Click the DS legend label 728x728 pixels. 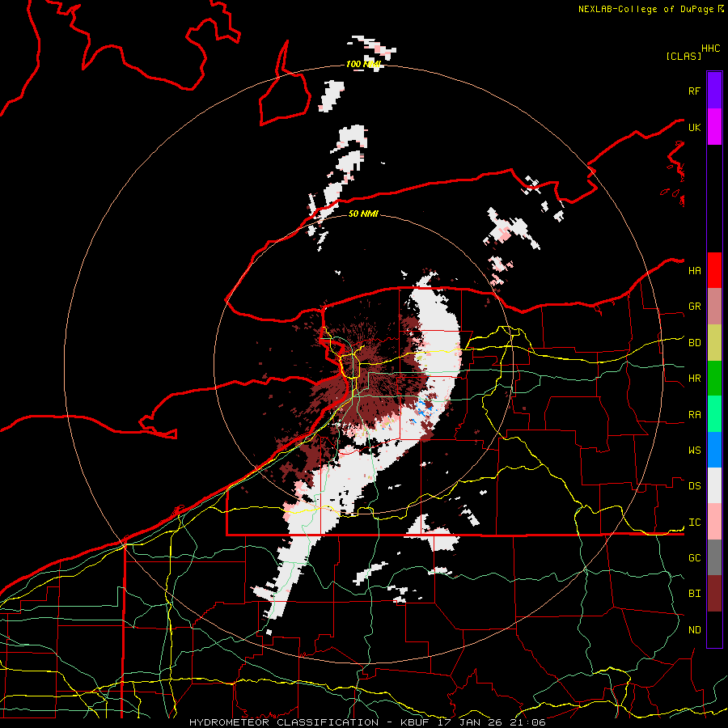point(695,486)
